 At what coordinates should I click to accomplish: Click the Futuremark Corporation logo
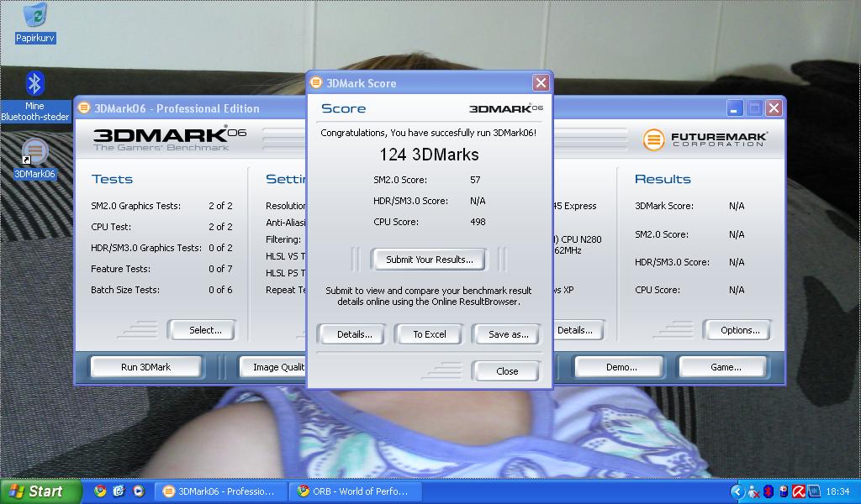[x=705, y=139]
